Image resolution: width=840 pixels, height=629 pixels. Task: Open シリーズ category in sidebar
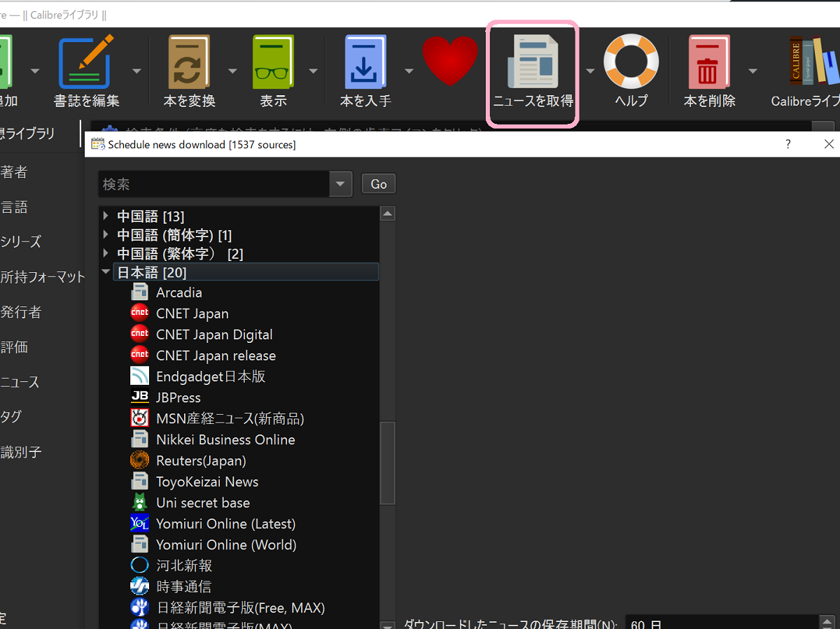click(21, 241)
